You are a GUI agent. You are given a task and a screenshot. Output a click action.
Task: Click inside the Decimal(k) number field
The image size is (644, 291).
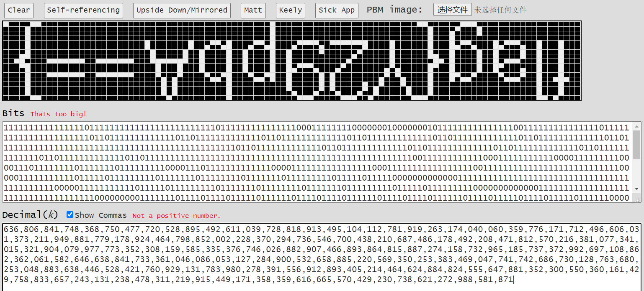tap(322, 256)
